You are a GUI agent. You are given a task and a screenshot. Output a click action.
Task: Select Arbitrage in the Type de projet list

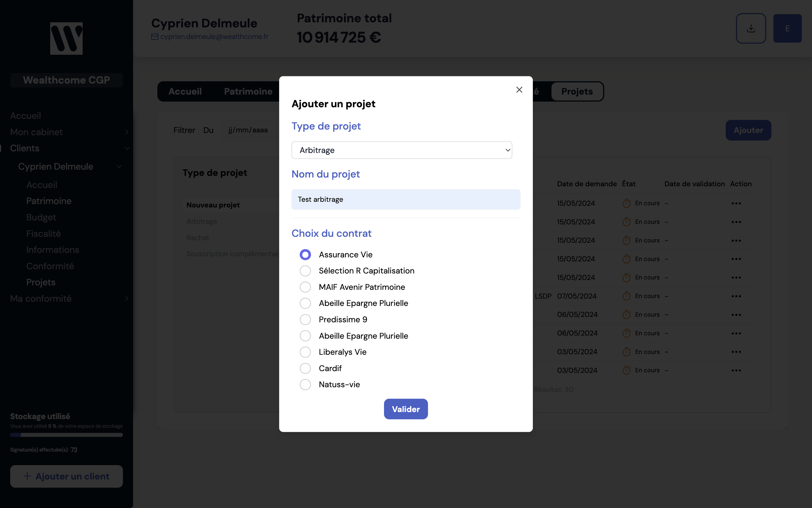click(202, 222)
